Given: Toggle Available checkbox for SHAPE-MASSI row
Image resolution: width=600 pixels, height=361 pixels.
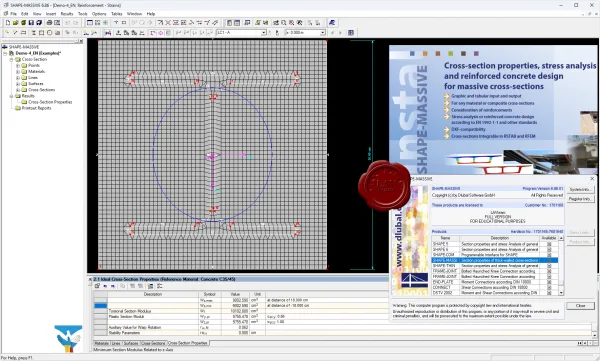Looking at the screenshot, I should click(x=549, y=260).
